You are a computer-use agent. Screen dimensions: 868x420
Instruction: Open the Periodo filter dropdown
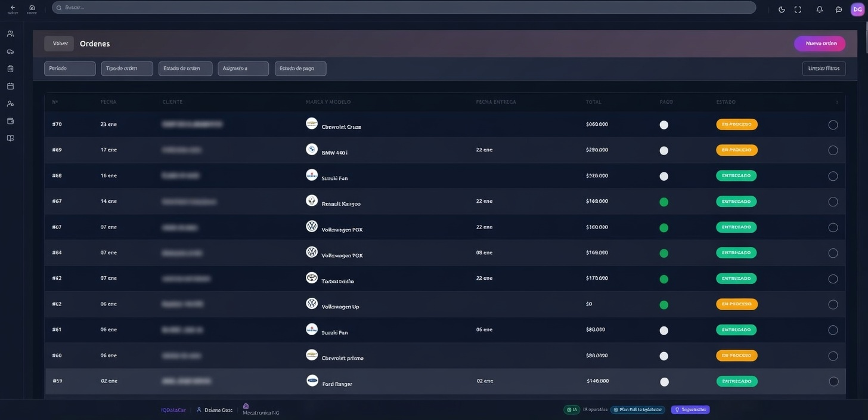(70, 69)
